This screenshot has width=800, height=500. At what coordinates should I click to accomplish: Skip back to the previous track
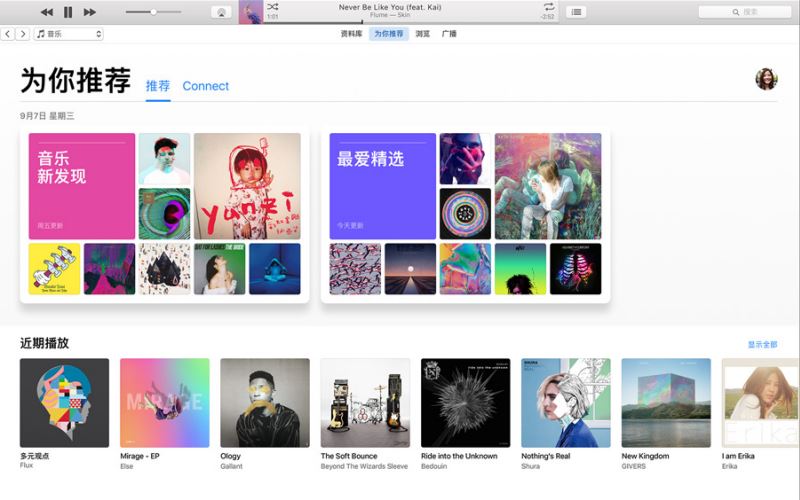(x=46, y=12)
